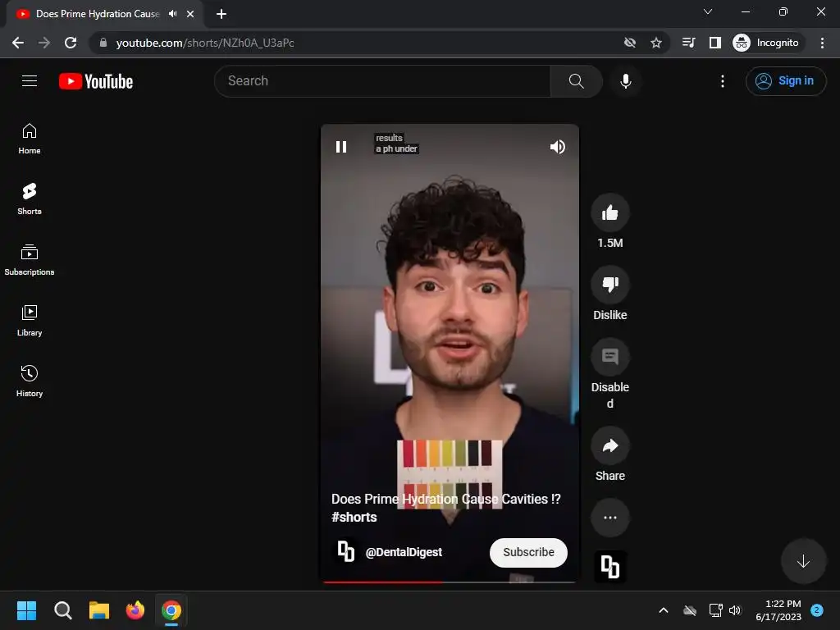The height and width of the screenshot is (630, 840).
Task: Click the OneDrive cloud tray icon
Action: pos(689,610)
